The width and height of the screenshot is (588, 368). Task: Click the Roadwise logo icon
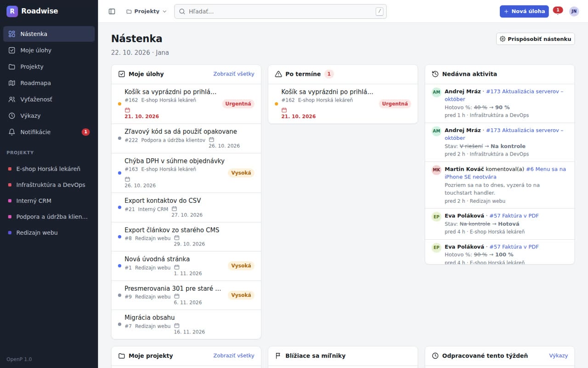pyautogui.click(x=12, y=11)
